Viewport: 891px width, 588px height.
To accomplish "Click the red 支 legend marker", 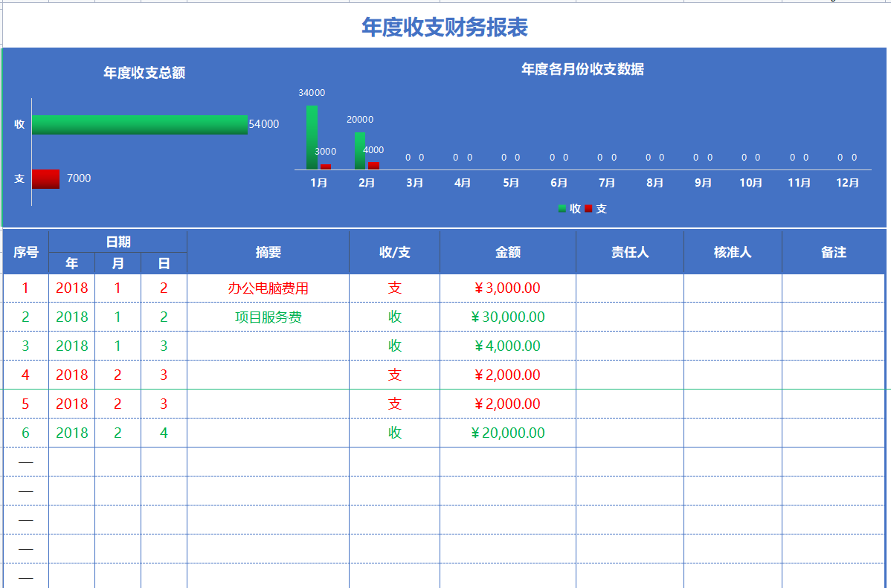I will [x=587, y=209].
